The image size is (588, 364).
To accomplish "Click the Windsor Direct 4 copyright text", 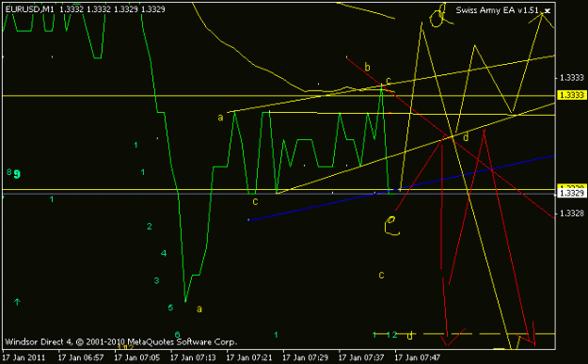I will pyautogui.click(x=120, y=341).
